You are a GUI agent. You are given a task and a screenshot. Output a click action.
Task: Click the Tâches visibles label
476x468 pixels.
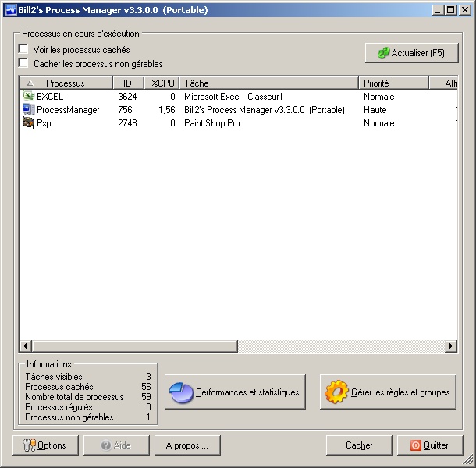click(54, 377)
